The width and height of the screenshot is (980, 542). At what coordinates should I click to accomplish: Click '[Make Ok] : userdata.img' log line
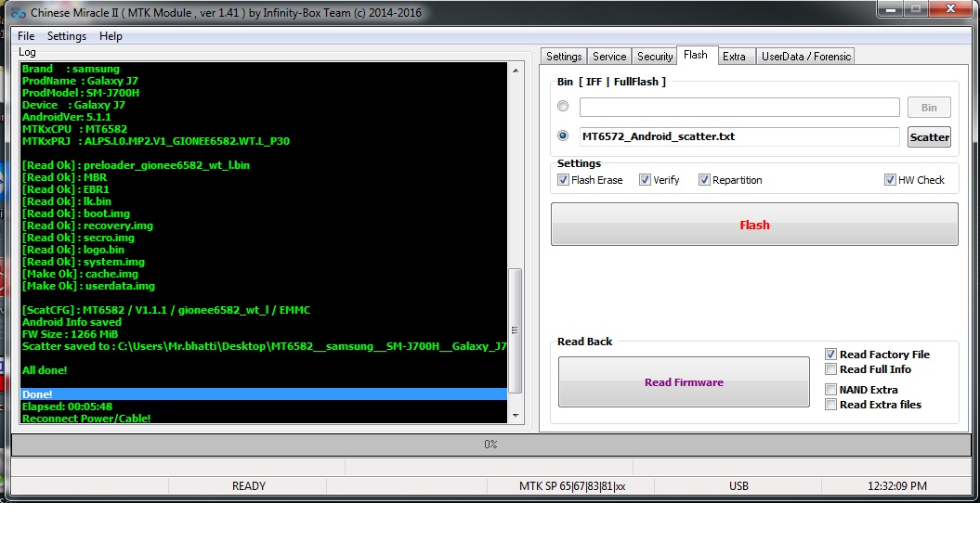pyautogui.click(x=88, y=286)
